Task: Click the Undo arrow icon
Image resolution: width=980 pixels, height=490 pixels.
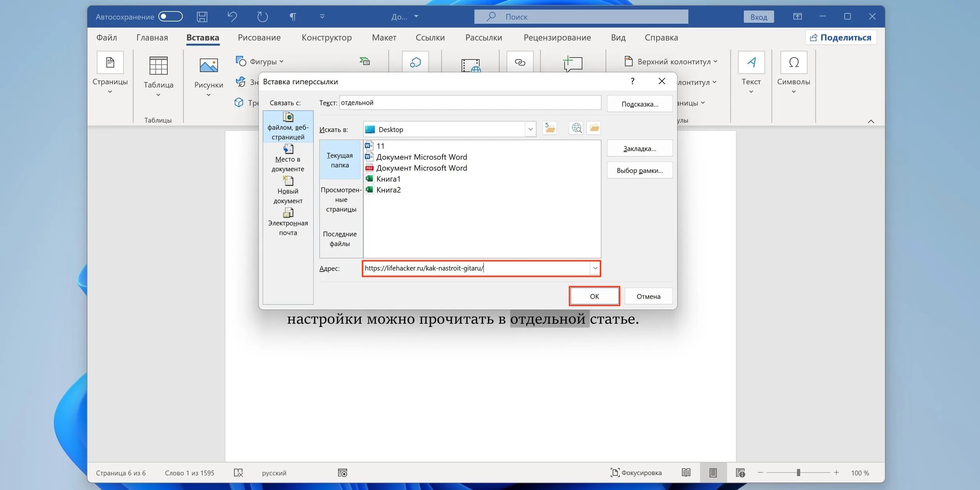Action: [x=232, y=16]
